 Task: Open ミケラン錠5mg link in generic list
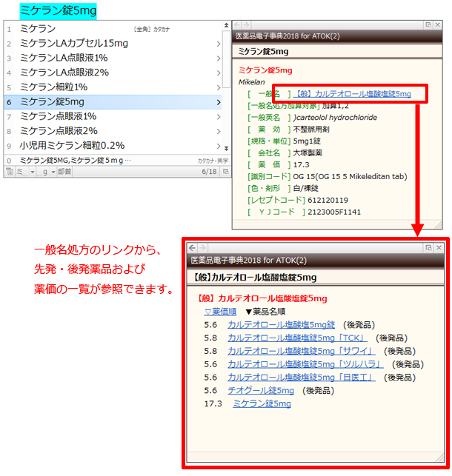(262, 403)
